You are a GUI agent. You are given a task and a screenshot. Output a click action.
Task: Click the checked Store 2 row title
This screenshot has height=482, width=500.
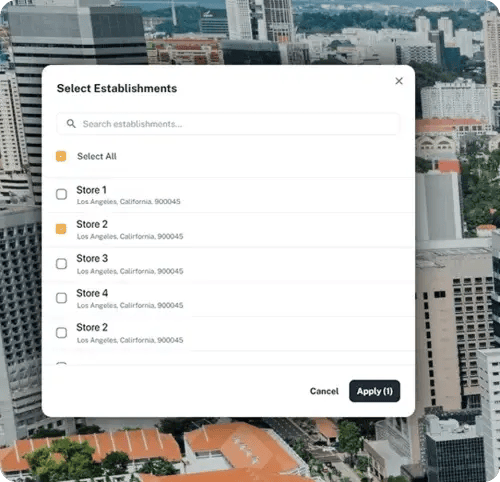(92, 224)
